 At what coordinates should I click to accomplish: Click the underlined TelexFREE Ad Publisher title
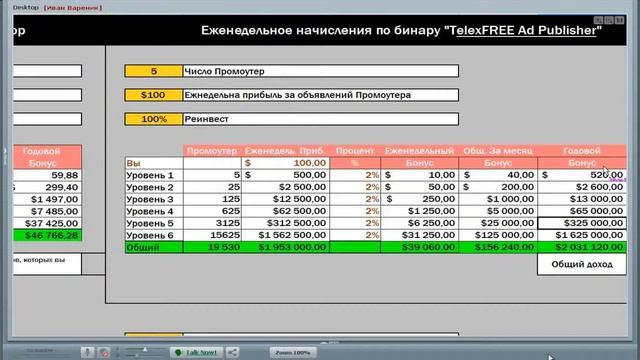click(x=526, y=31)
